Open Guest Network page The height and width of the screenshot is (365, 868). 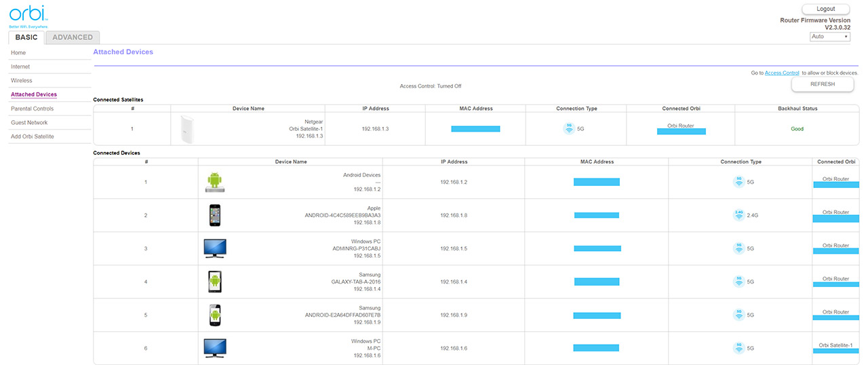coord(29,123)
